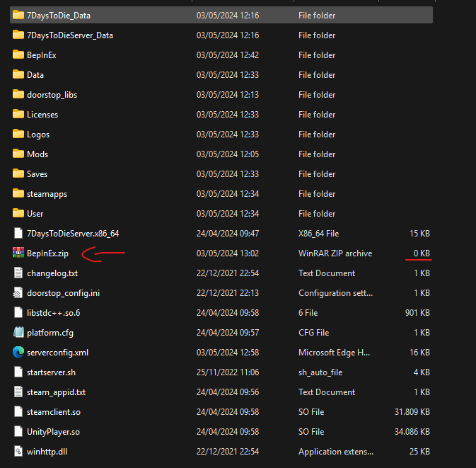Click the 7DaysToDieServer_Data folder icon
Screen dimensions: 476x468
(18, 35)
